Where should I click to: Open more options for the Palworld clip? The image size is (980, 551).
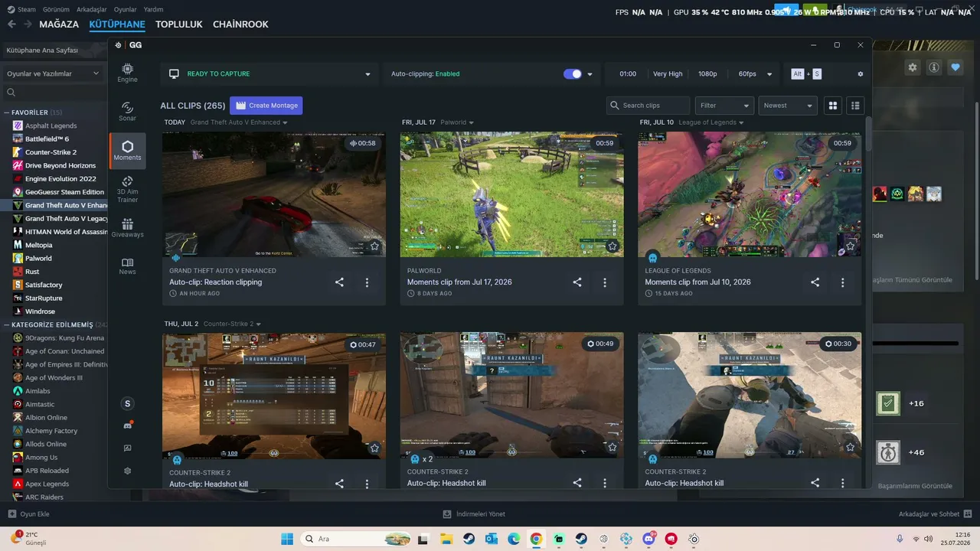click(605, 282)
